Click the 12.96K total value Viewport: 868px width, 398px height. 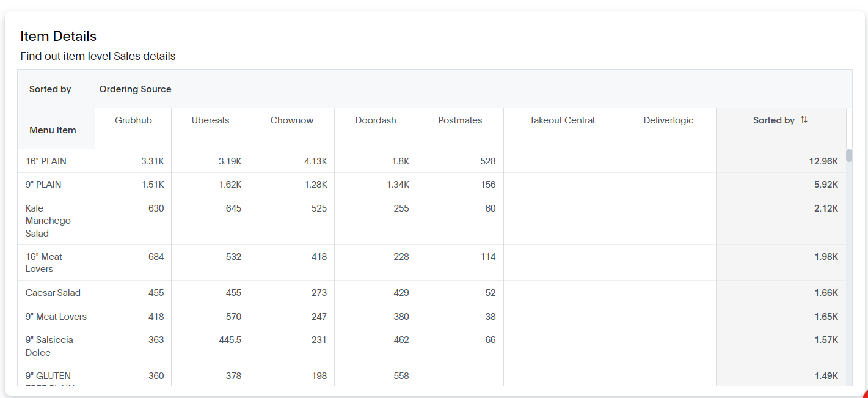pyautogui.click(x=823, y=161)
